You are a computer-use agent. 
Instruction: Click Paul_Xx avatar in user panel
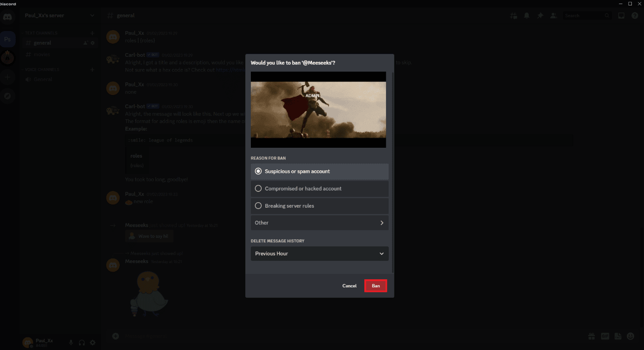(x=28, y=343)
